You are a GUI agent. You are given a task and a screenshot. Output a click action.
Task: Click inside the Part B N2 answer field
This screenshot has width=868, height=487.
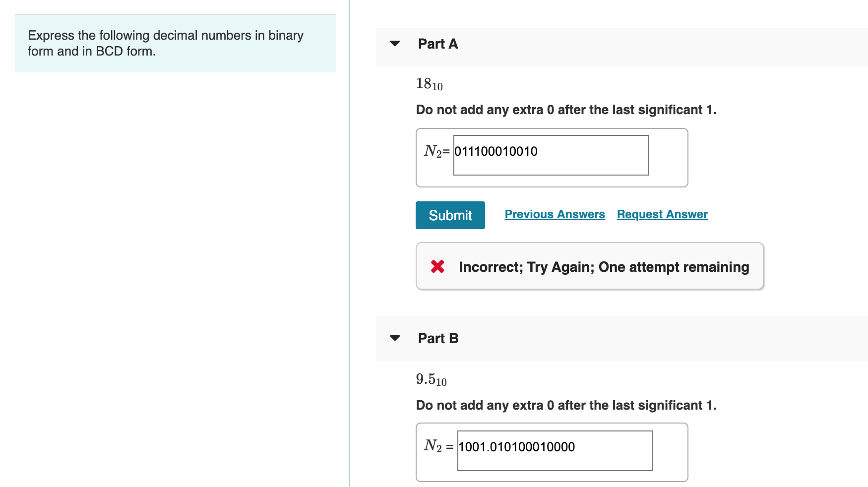[x=554, y=450]
